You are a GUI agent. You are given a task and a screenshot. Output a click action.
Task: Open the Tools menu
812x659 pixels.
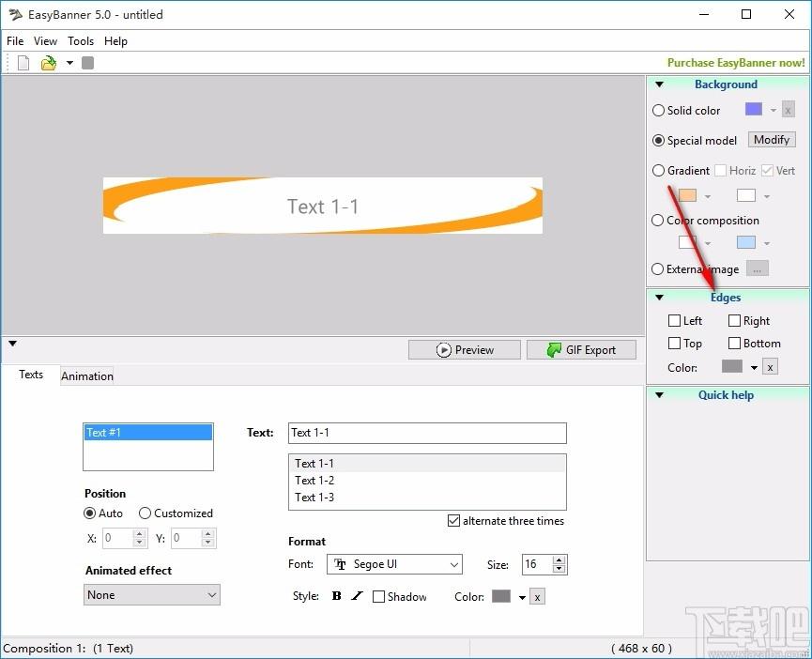click(x=81, y=41)
